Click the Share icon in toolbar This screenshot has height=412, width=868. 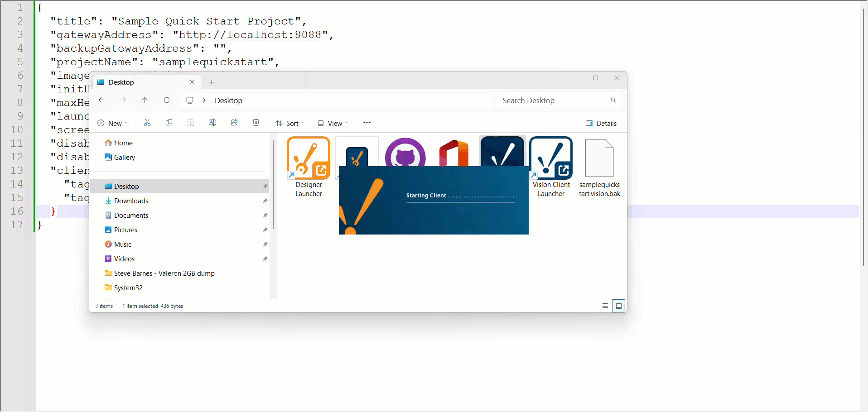coord(234,123)
